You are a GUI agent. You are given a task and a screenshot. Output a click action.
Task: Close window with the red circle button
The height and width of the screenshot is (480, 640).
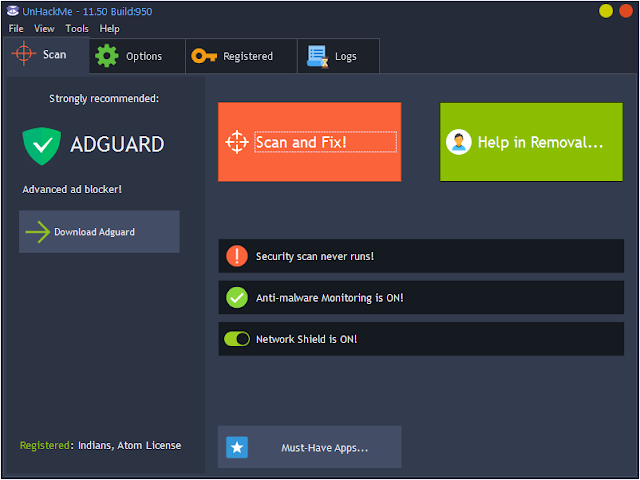click(x=626, y=11)
